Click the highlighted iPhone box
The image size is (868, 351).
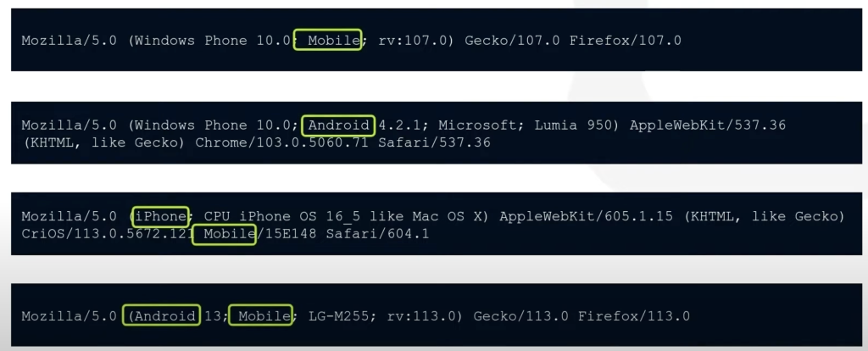pyautogui.click(x=159, y=217)
